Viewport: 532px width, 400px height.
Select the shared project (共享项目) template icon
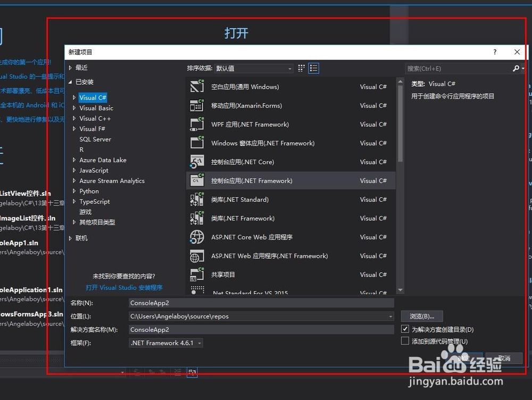coord(197,274)
